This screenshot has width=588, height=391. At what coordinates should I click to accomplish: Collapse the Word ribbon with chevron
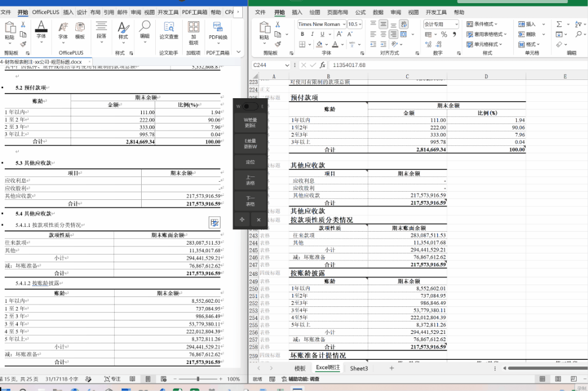[x=239, y=52]
